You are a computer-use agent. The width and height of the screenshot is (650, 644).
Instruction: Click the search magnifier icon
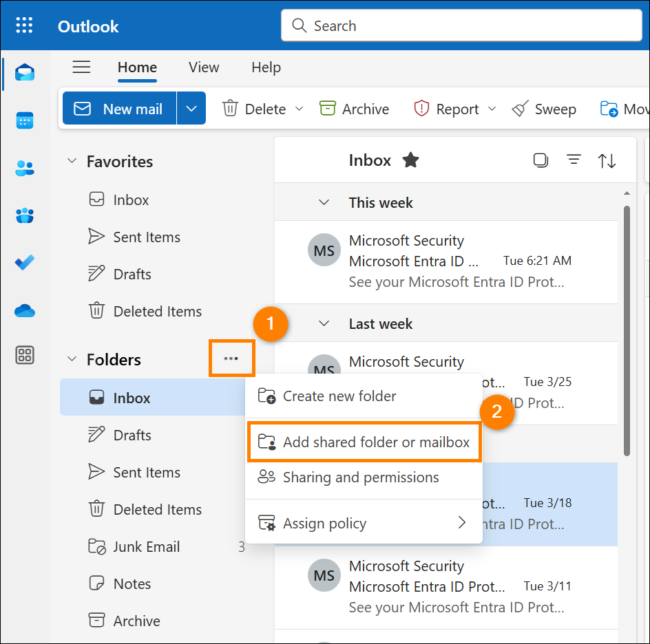point(299,25)
